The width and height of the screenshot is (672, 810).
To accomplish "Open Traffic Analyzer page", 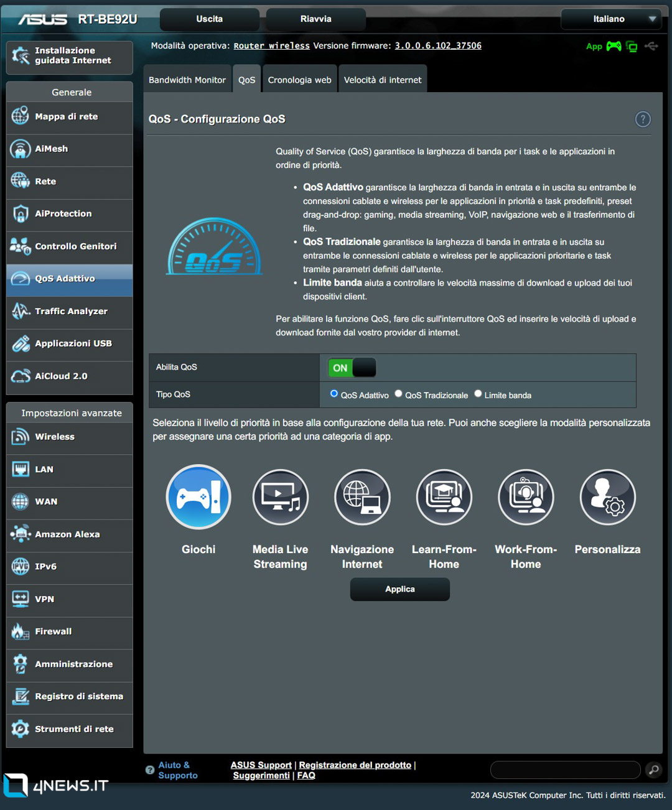I will coord(69,312).
